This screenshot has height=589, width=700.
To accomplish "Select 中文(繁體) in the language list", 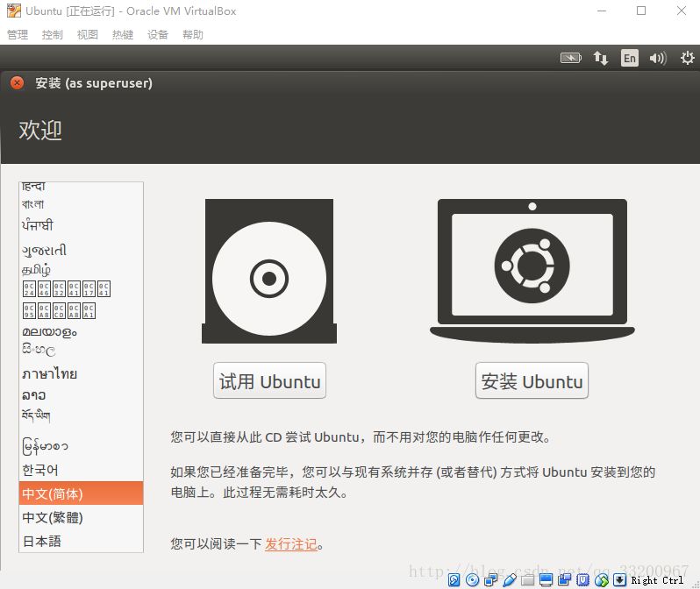I will pos(81,517).
